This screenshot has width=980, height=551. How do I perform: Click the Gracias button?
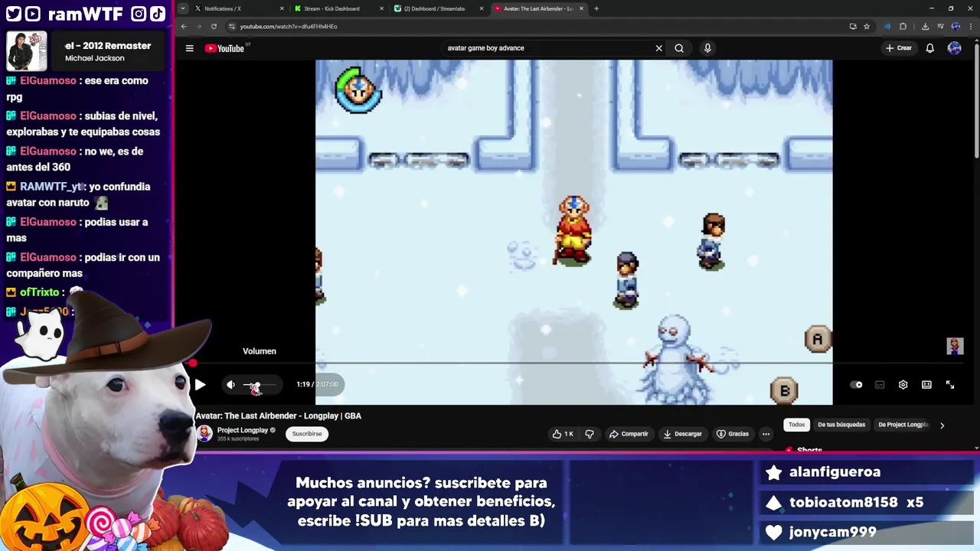point(733,434)
